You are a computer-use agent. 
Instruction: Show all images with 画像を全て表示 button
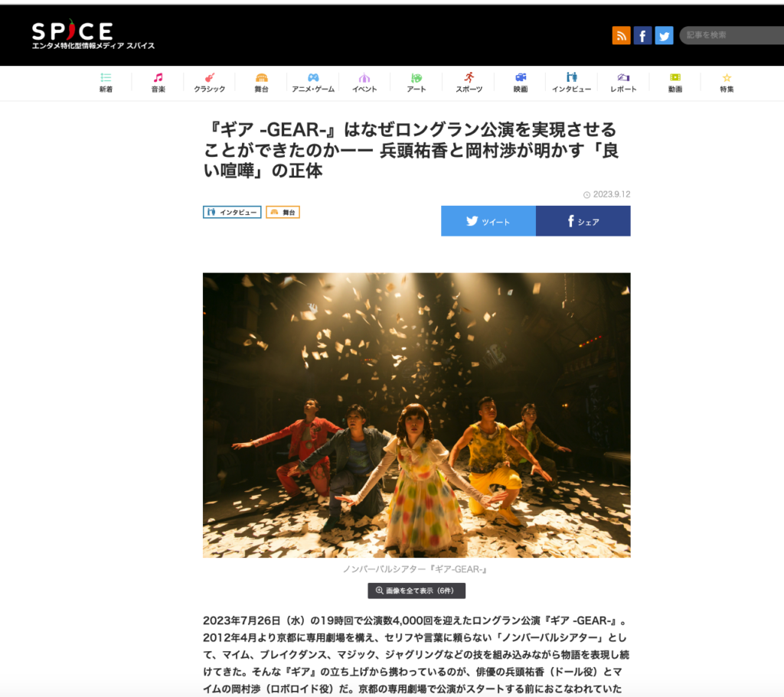tap(416, 591)
